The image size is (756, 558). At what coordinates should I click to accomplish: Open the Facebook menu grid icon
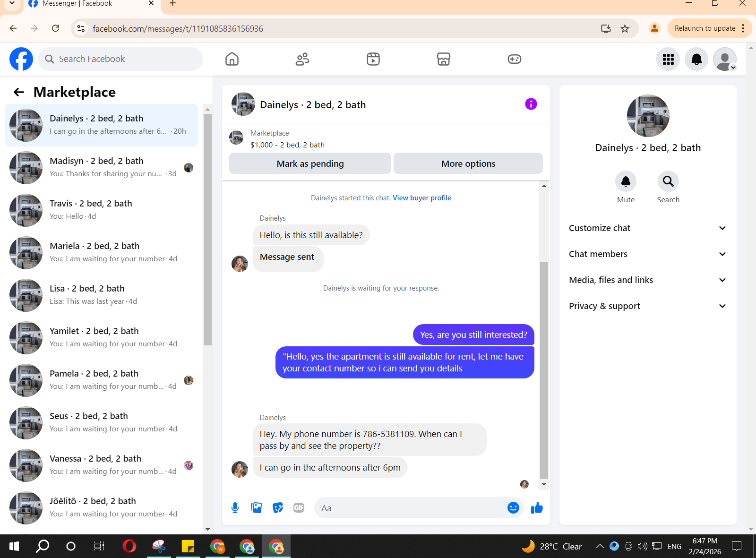click(x=668, y=59)
